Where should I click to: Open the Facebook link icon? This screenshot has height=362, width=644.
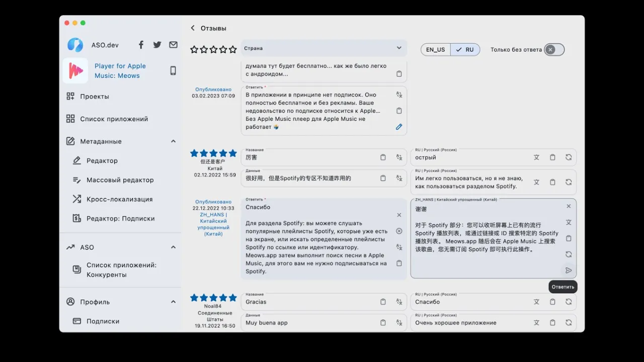click(141, 45)
